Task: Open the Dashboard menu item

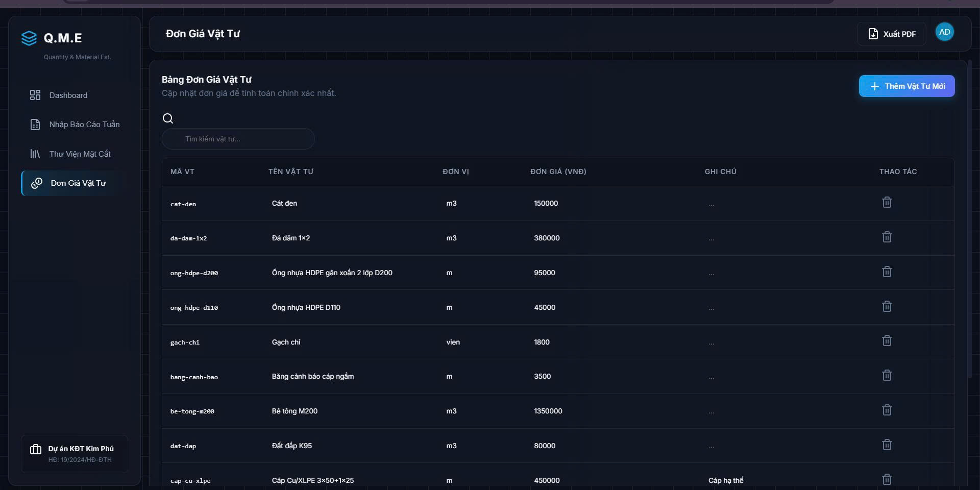Action: 75,95
